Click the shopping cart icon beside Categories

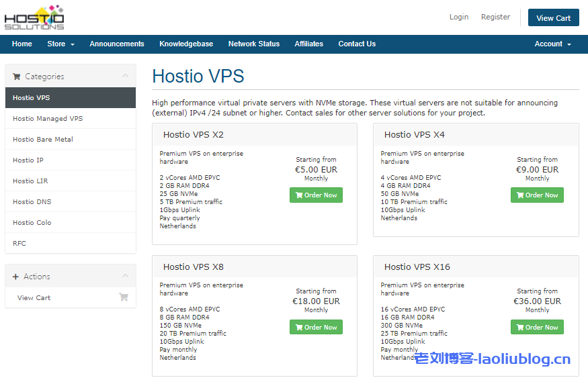[17, 77]
